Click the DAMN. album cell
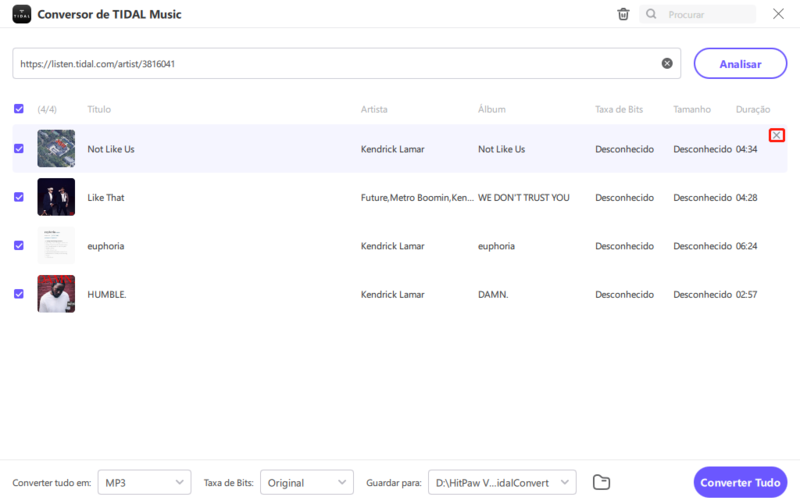Viewport: 800px width, 504px height. tap(493, 294)
